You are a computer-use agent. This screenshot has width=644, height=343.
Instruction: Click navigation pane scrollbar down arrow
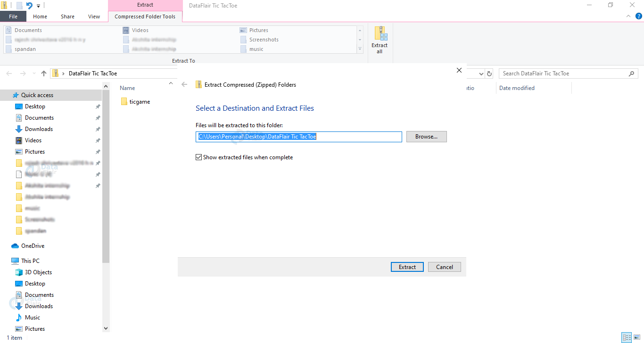[x=106, y=328]
